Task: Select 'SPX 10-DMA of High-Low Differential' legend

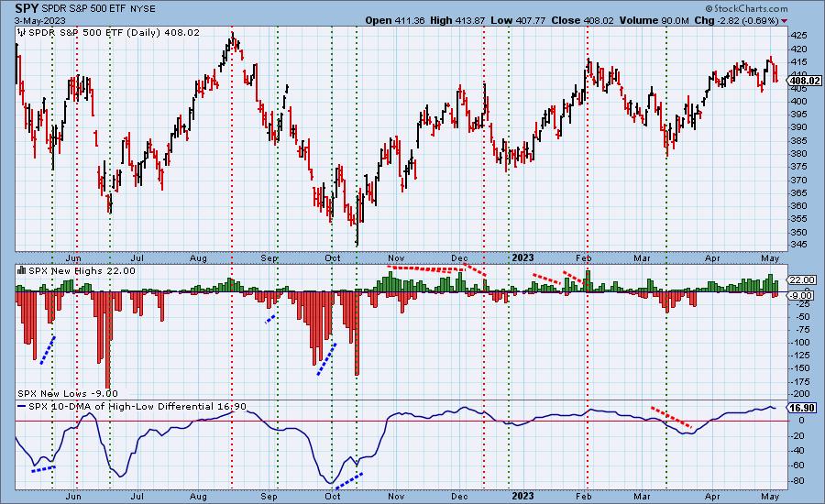Action: (x=121, y=407)
